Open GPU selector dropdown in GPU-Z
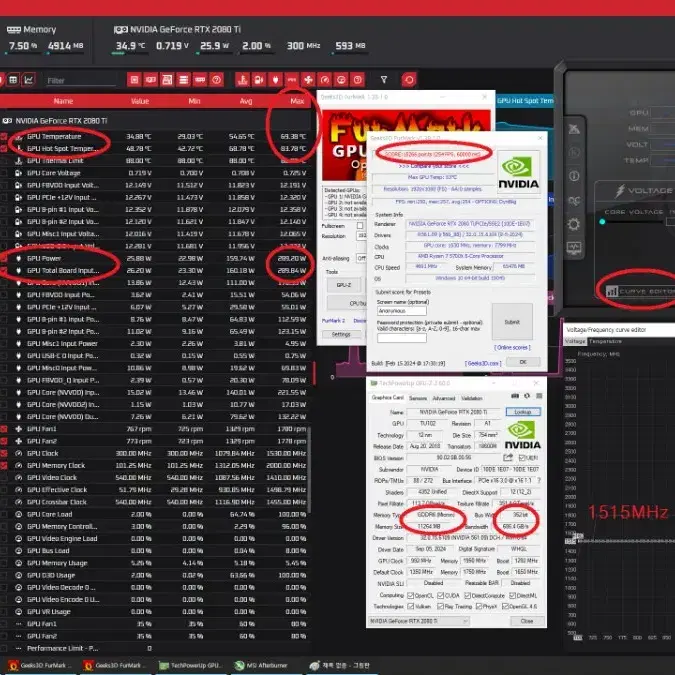 (x=419, y=621)
